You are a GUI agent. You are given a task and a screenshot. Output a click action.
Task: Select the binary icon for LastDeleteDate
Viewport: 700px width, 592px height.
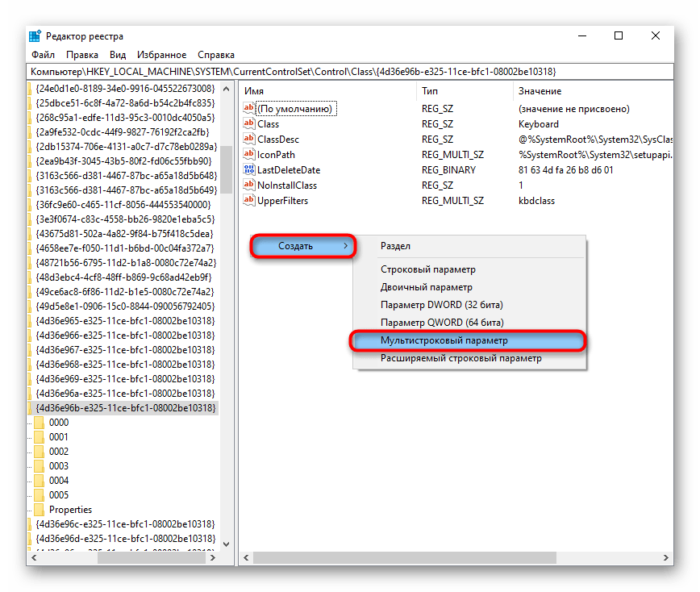click(249, 170)
